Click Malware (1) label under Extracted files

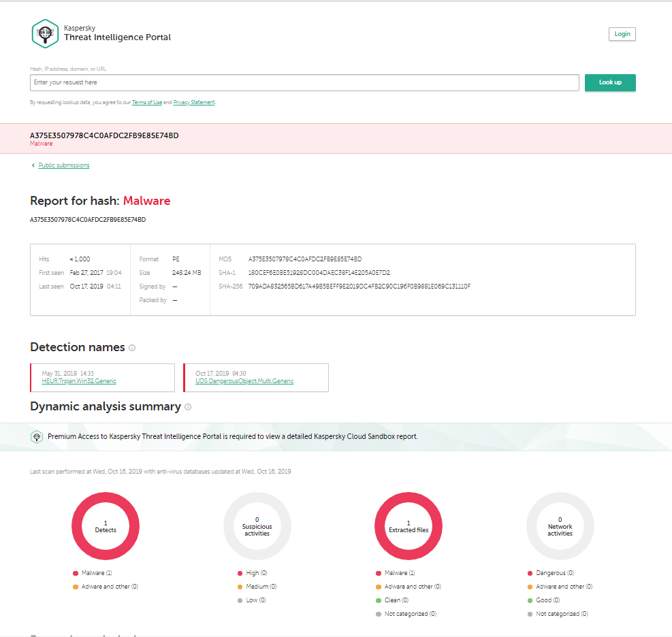[x=400, y=573]
